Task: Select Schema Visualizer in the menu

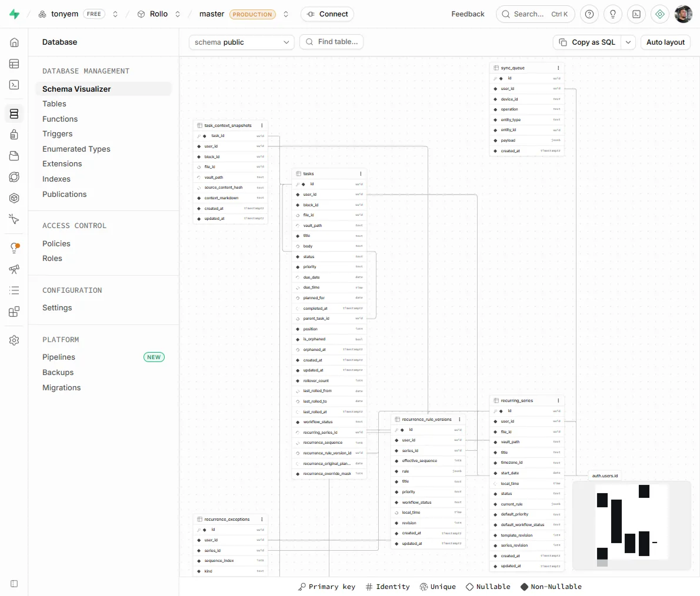Action: [103, 89]
